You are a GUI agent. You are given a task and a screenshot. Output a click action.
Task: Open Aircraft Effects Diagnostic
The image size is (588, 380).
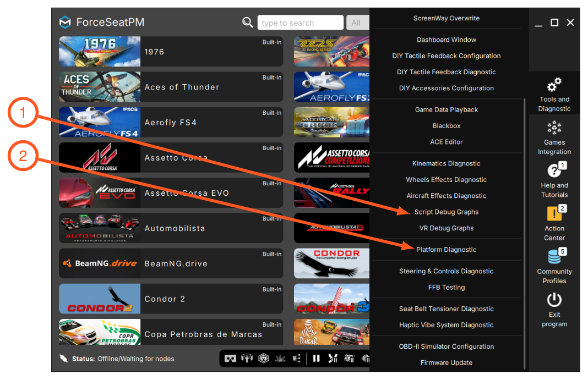(x=447, y=196)
